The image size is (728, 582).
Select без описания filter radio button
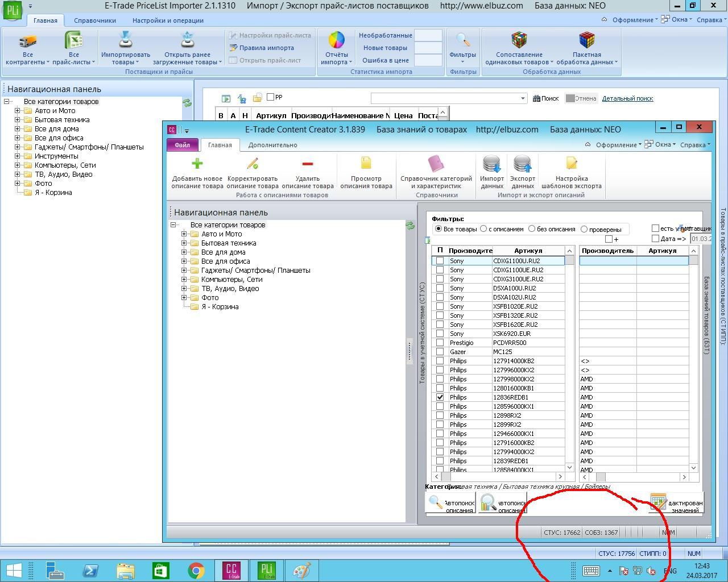(x=532, y=229)
